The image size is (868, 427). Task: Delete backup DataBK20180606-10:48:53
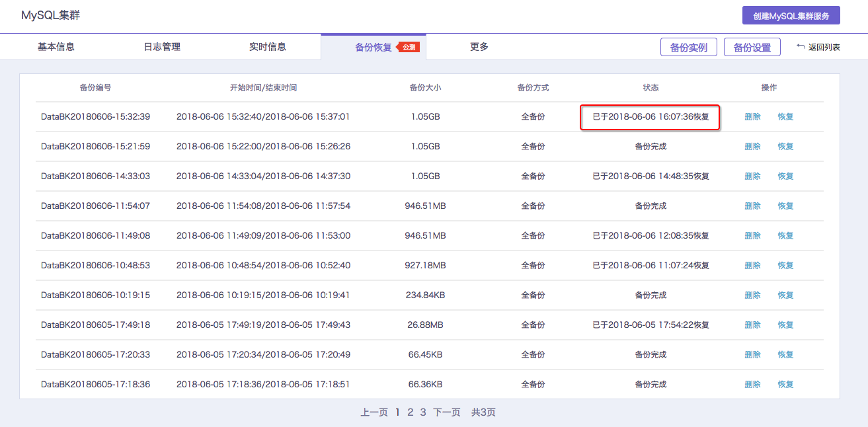pos(752,266)
